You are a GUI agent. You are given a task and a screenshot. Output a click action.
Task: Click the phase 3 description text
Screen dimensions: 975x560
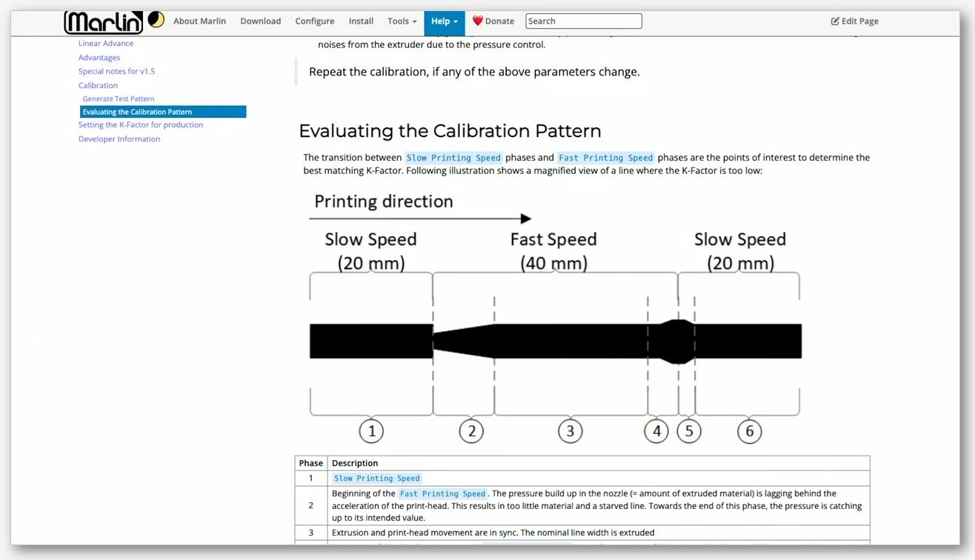point(493,533)
